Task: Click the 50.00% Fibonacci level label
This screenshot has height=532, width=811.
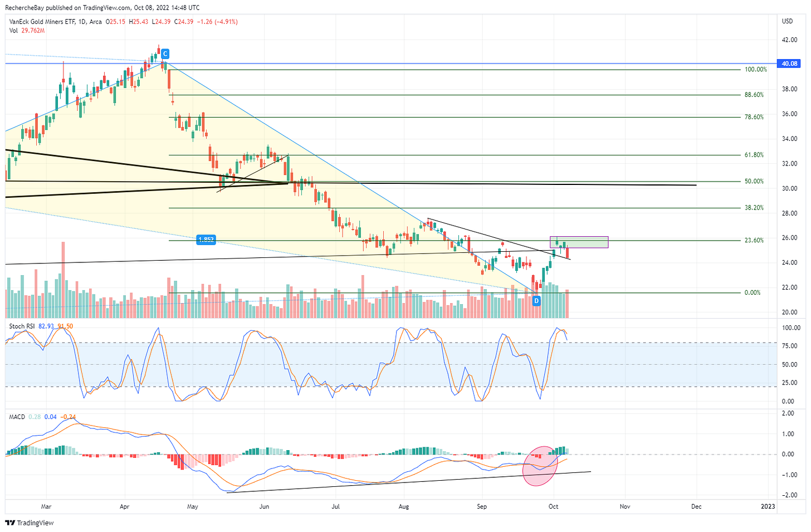Action: (754, 181)
